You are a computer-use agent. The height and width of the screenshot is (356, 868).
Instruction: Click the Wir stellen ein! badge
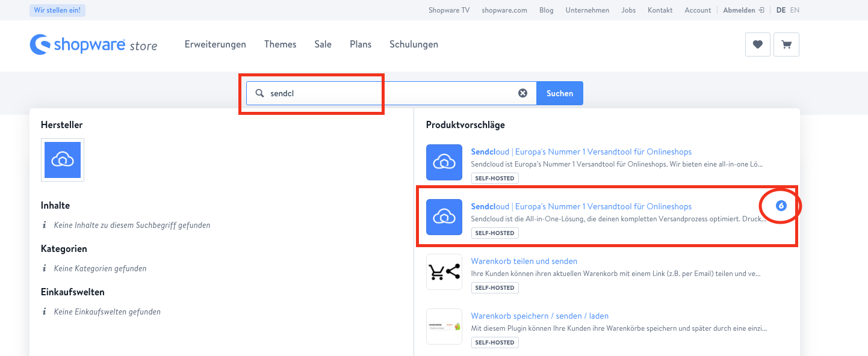[x=58, y=10]
